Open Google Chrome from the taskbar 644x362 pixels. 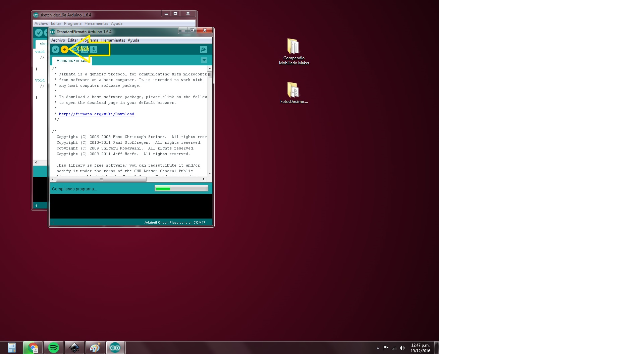coord(33,348)
